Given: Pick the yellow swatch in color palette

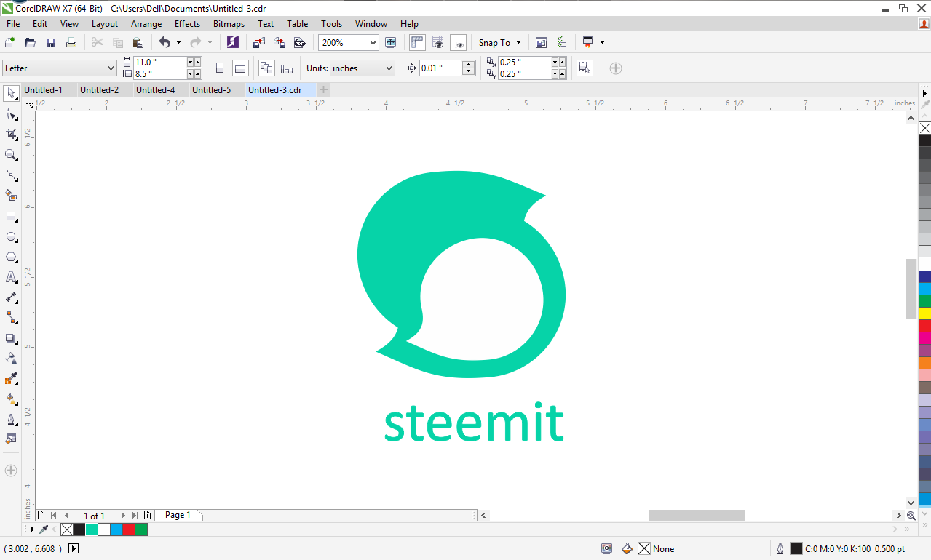Looking at the screenshot, I should tap(925, 313).
